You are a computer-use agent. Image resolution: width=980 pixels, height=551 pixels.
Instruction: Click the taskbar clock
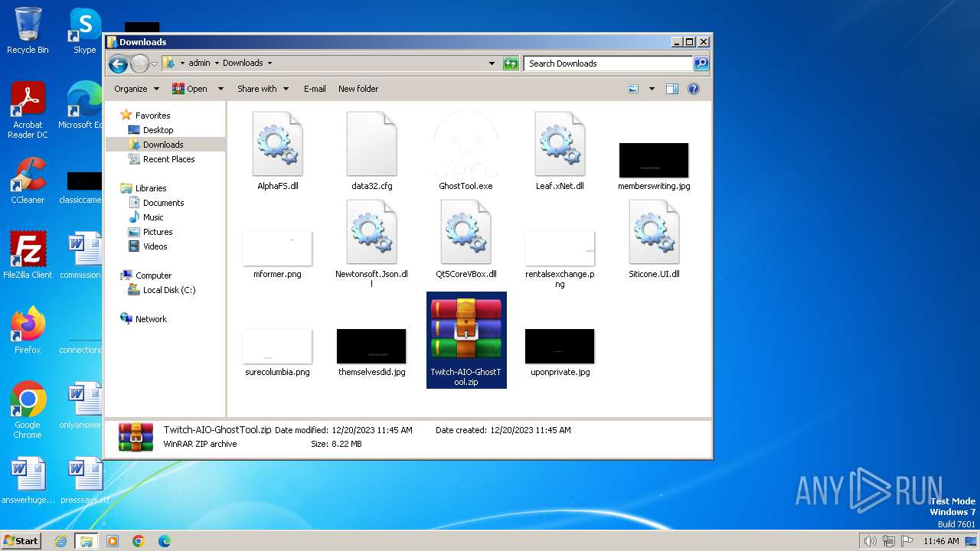coord(941,541)
